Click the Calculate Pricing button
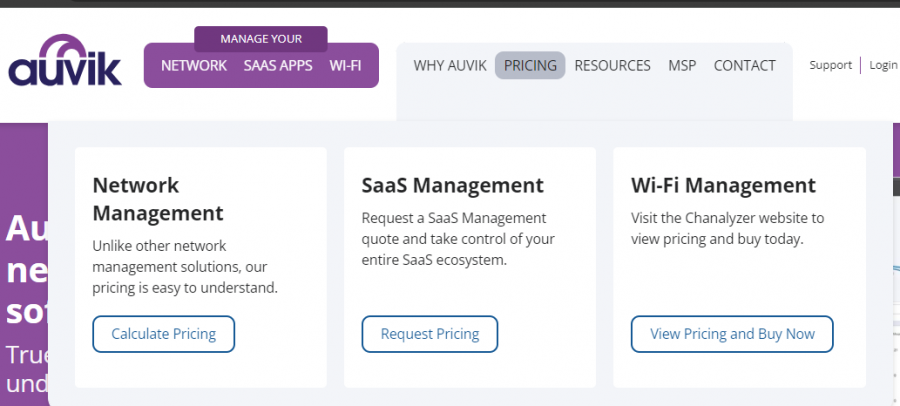This screenshot has height=406, width=900. pos(164,334)
